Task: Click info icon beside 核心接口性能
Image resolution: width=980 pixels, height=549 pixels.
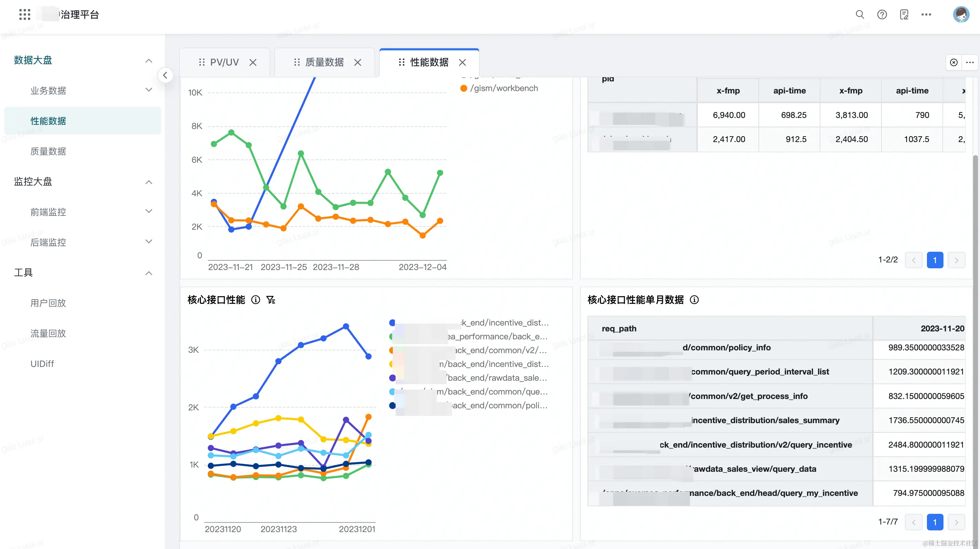Action: click(x=256, y=300)
